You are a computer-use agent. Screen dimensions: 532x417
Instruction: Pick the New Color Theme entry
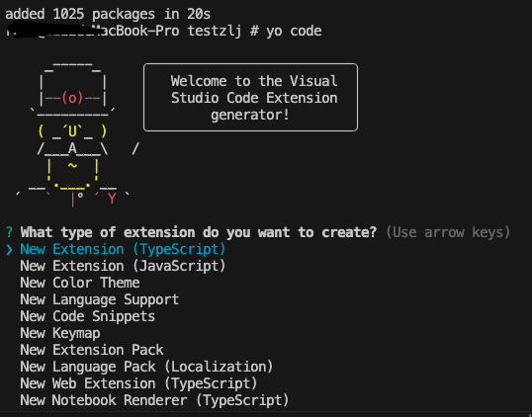[80, 283]
